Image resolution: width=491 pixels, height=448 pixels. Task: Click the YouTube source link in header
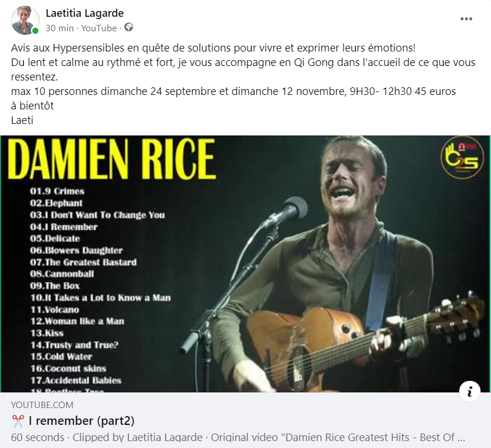coord(99,28)
